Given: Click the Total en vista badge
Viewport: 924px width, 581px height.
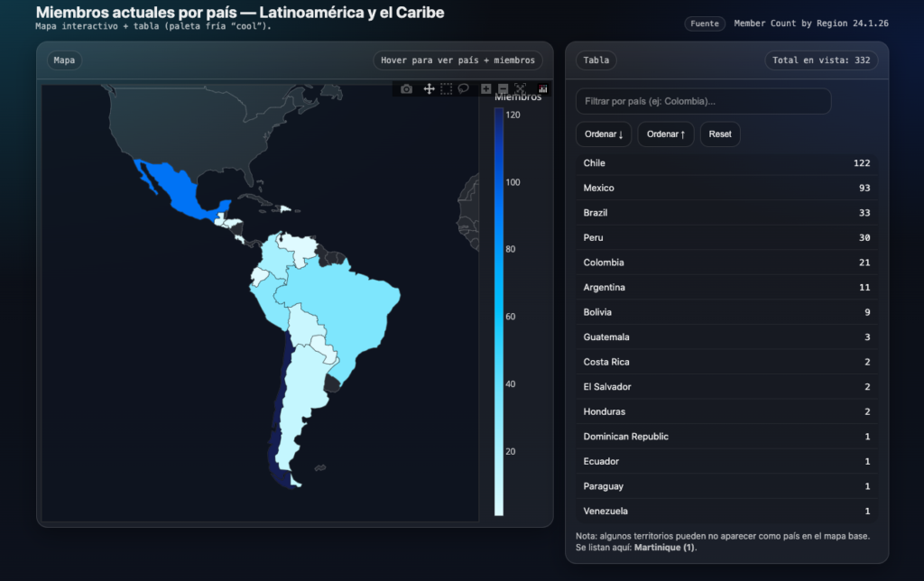Looking at the screenshot, I should [820, 60].
